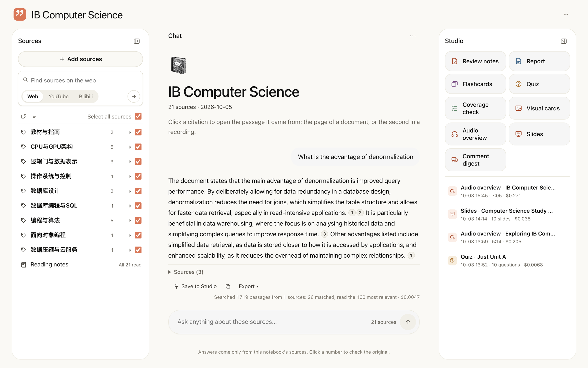Expand the Sources (3) disclosure
Viewport: 588px width, 368px height.
click(186, 272)
